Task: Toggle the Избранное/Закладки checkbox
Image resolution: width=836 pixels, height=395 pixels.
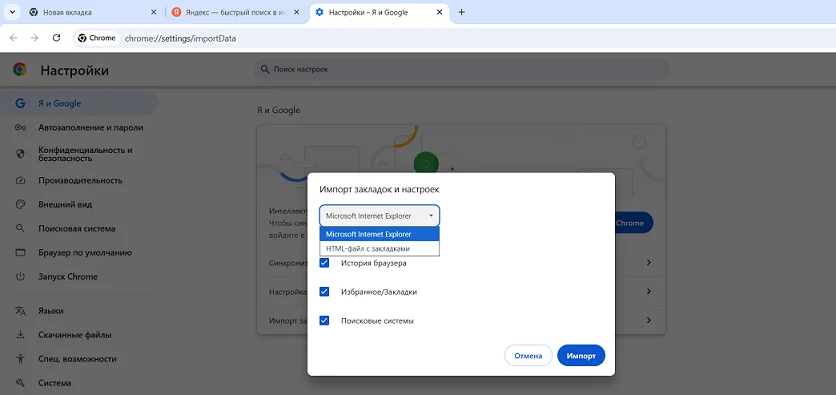Action: (x=324, y=292)
